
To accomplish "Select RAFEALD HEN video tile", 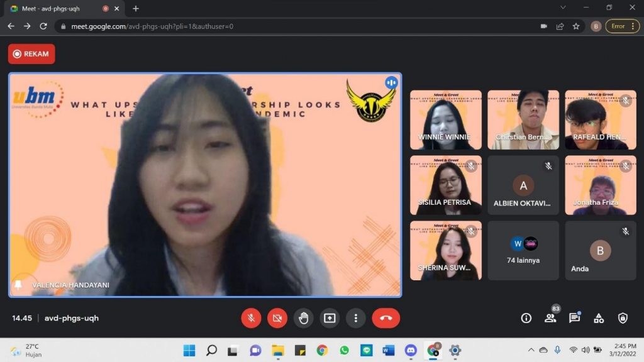I will pos(601,120).
